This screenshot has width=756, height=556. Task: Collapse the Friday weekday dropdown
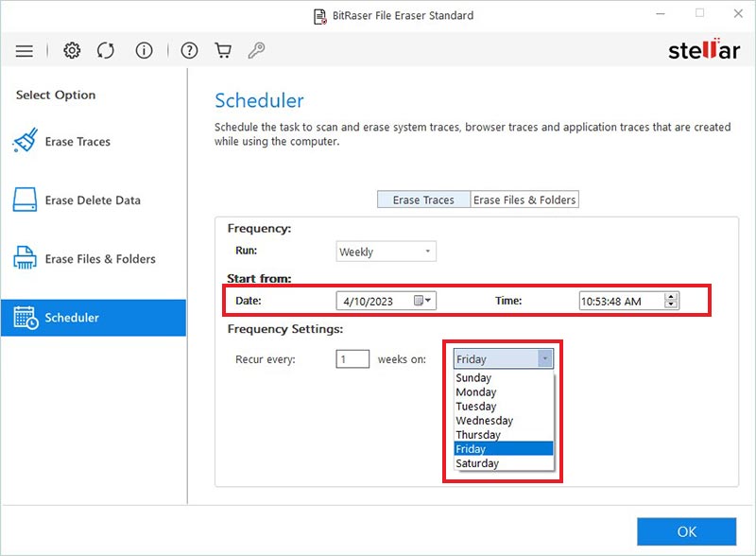545,358
